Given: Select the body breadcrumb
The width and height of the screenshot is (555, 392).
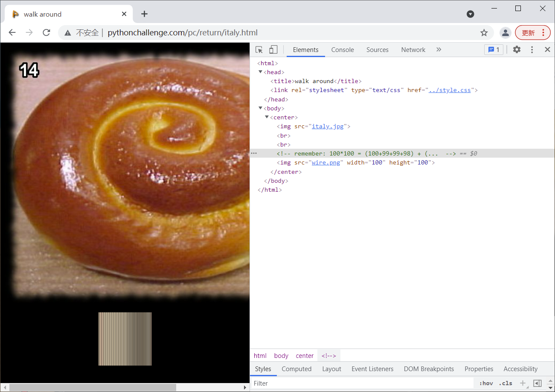Looking at the screenshot, I should (x=281, y=356).
